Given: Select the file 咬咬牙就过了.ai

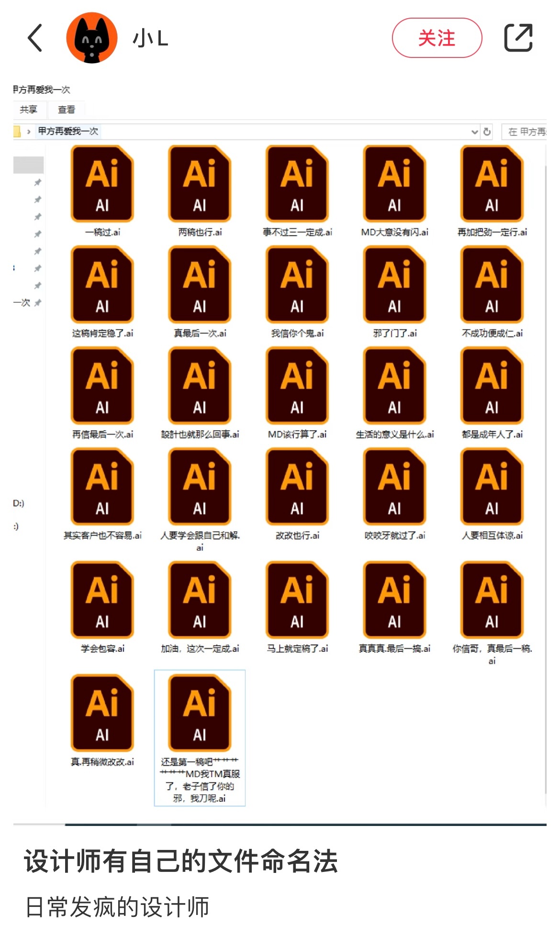Looking at the screenshot, I should point(395,495).
